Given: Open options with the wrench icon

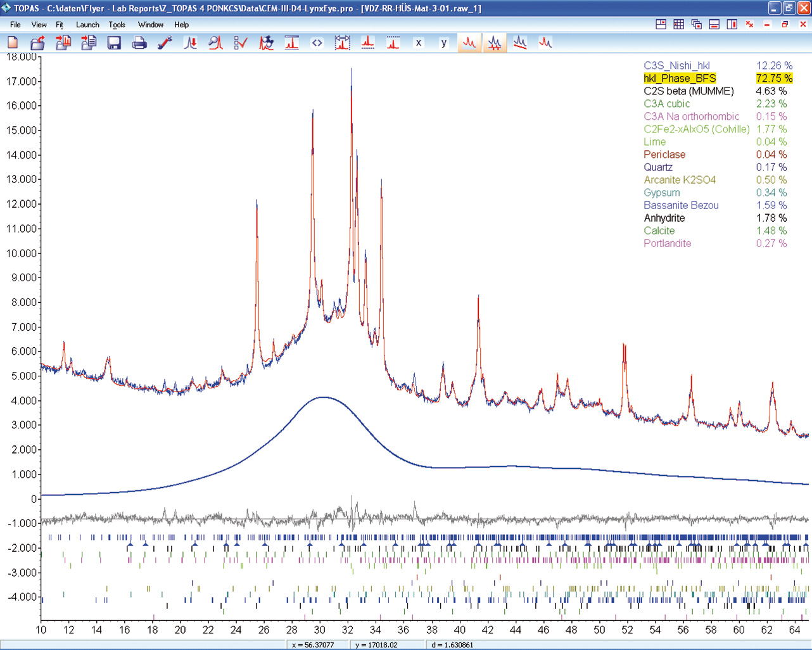Looking at the screenshot, I should tap(165, 43).
